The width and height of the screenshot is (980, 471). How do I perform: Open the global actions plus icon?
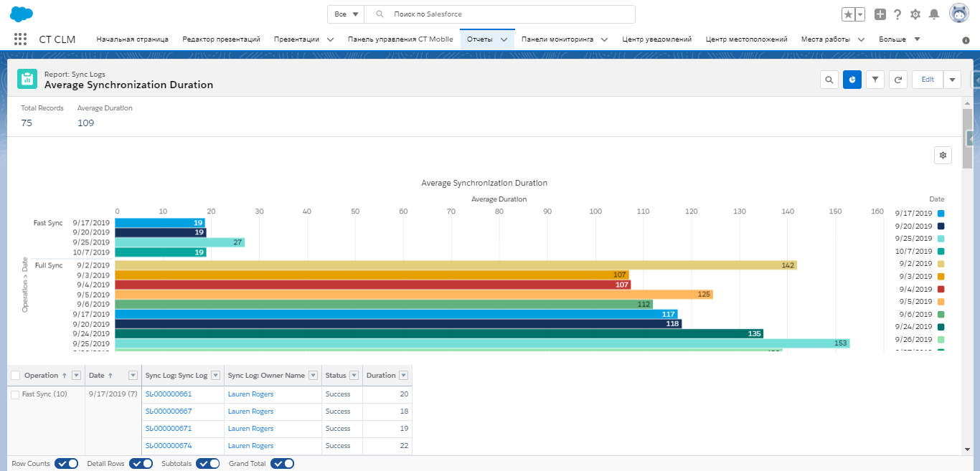[x=880, y=14]
